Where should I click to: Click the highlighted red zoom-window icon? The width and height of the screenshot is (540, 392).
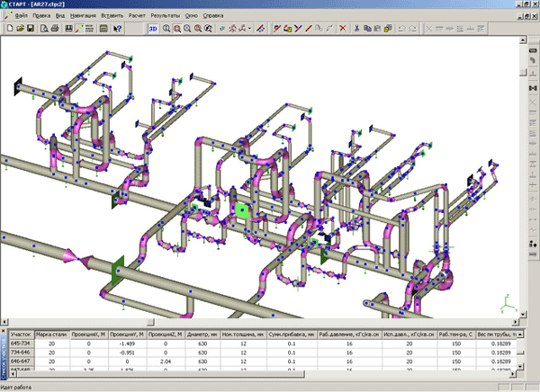click(177, 29)
